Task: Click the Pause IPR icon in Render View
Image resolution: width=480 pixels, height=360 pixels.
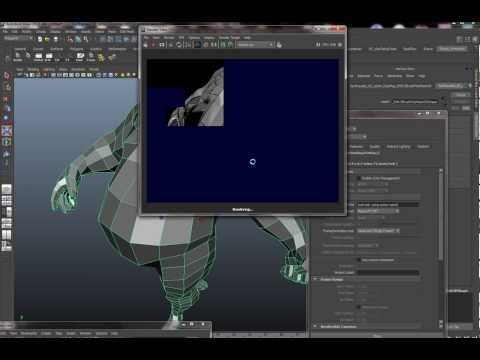Action: pyautogui.click(x=318, y=44)
